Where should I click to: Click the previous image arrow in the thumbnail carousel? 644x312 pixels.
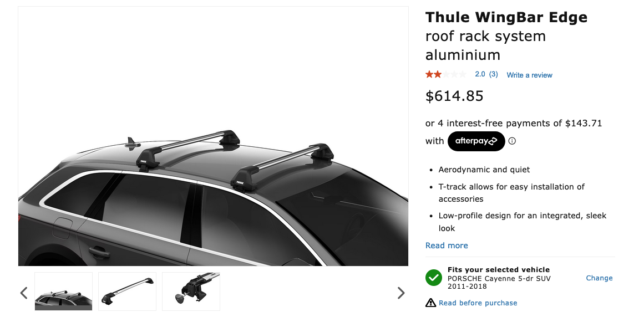(24, 293)
